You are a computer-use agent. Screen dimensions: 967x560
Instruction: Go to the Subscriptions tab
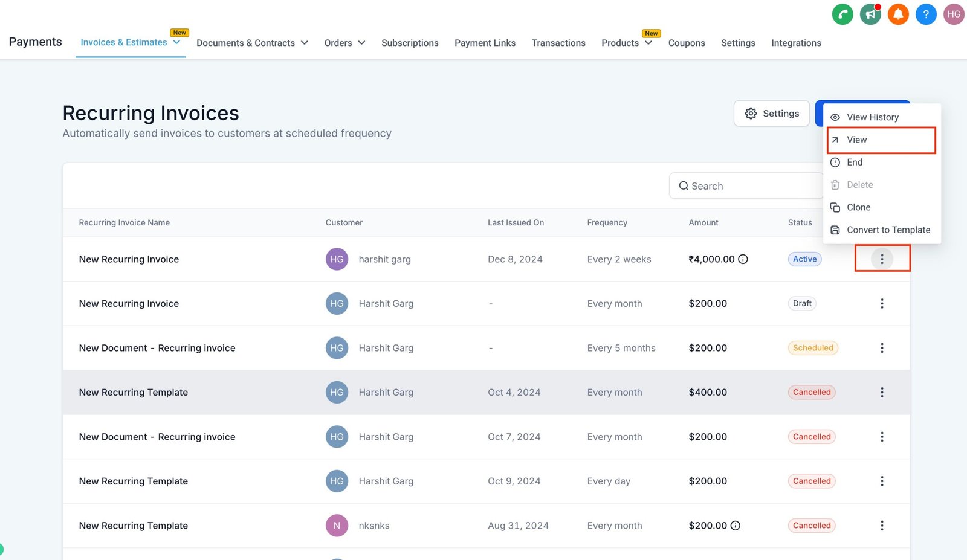(410, 43)
